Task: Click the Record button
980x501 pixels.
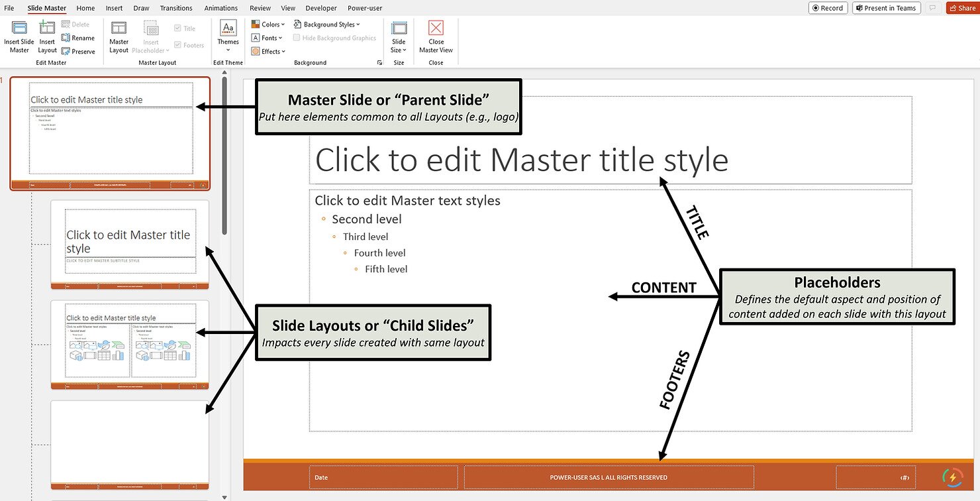Action: click(827, 8)
